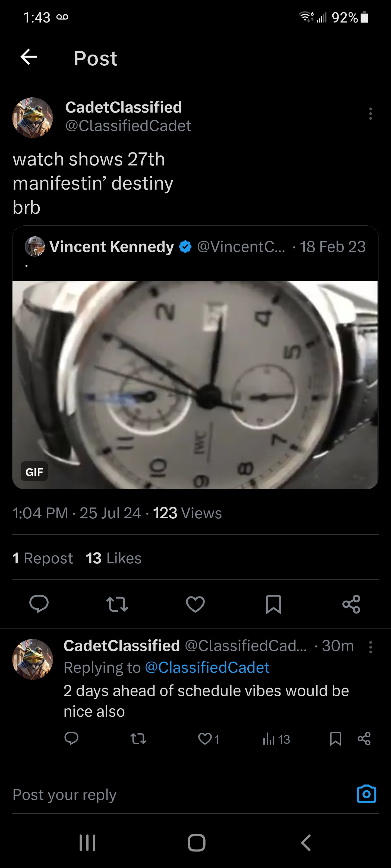Open reply's three-dot options menu
Screen dimensions: 391x868
pyautogui.click(x=370, y=647)
